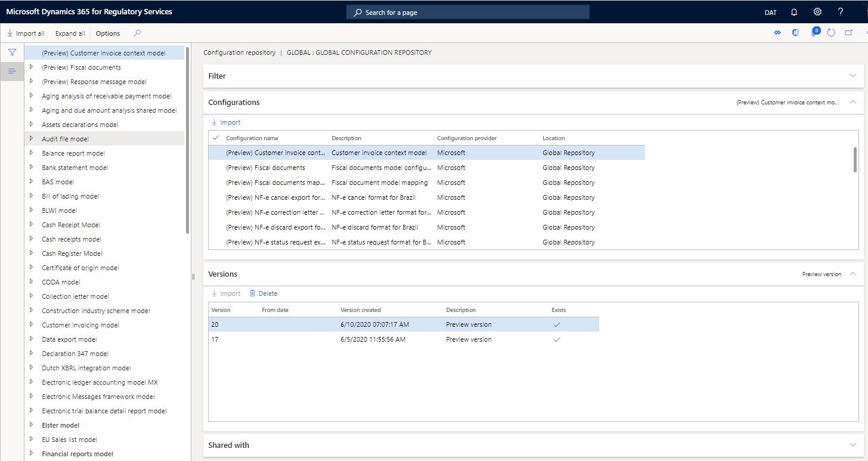Click the filter funnel icon in sidebar
This screenshot has width=868, height=461.
click(x=12, y=52)
